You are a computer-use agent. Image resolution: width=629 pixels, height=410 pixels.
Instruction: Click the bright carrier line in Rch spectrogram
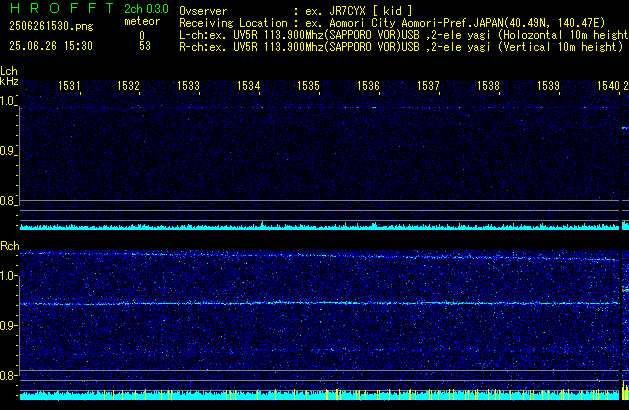click(320, 303)
